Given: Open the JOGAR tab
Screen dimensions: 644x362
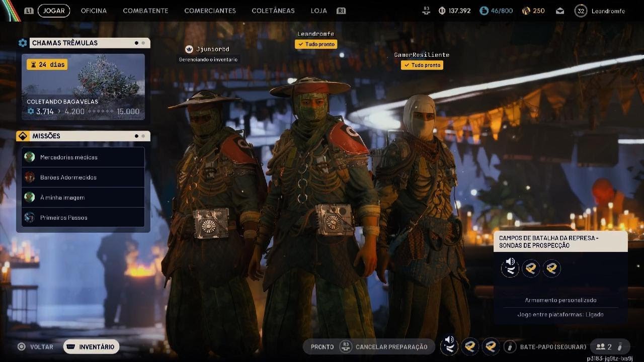Looking at the screenshot, I should pyautogui.click(x=54, y=11).
